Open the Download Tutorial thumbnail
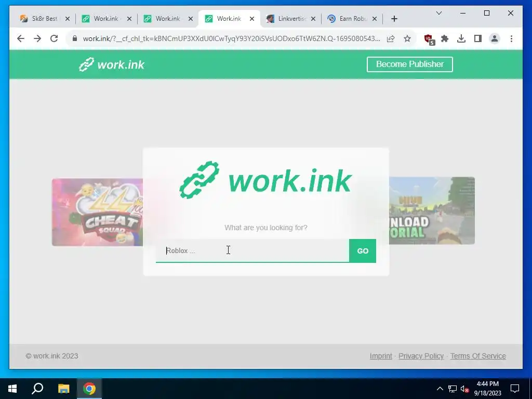The width and height of the screenshot is (532, 399). pyautogui.click(x=432, y=211)
